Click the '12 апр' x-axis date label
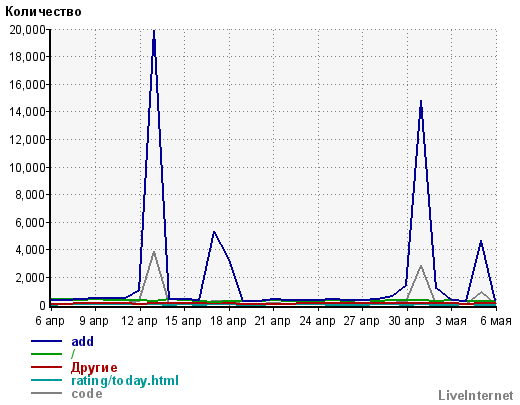Image resolution: width=520 pixels, height=405 pixels. [139, 321]
